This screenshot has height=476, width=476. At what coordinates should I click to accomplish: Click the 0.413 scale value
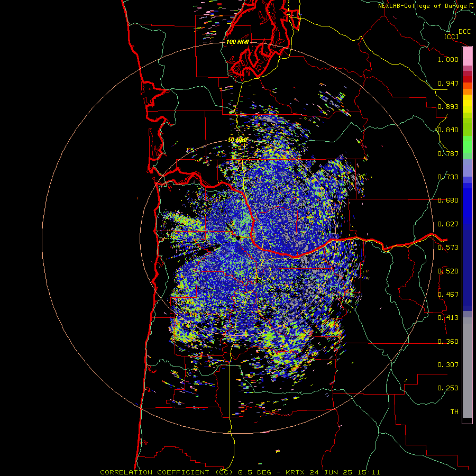pyautogui.click(x=448, y=318)
